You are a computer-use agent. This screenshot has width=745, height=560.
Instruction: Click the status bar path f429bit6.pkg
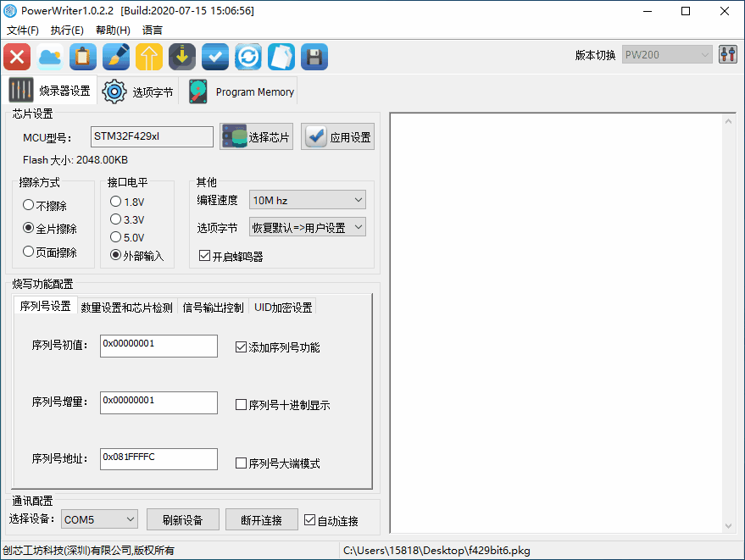point(436,551)
